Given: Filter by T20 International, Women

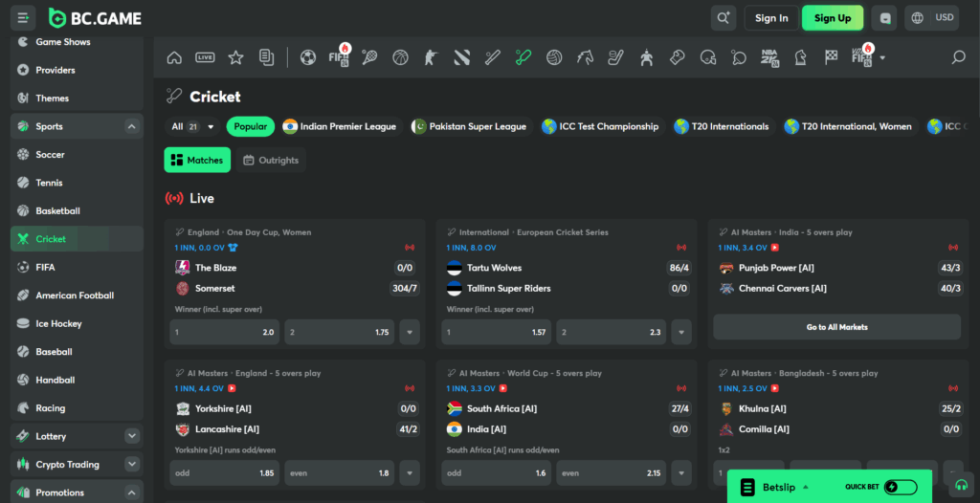Looking at the screenshot, I should point(850,126).
